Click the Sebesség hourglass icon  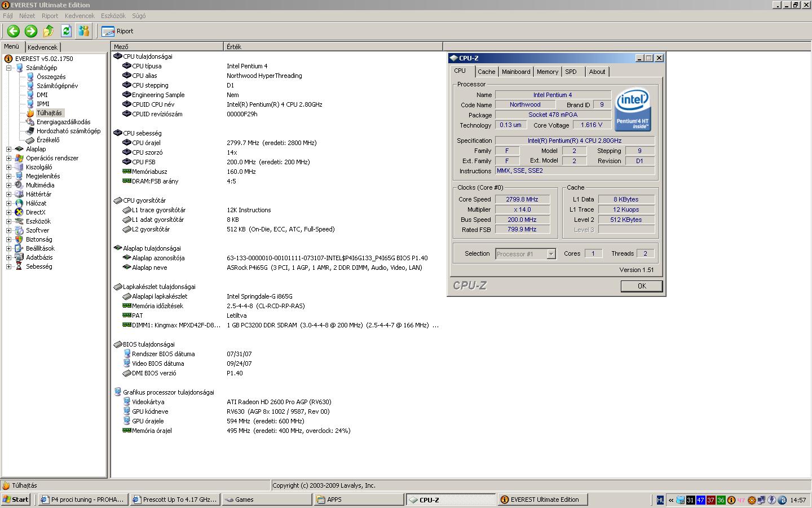[x=19, y=266]
